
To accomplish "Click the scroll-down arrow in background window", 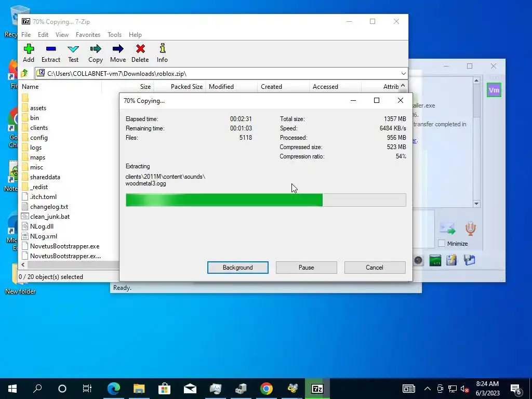I will (476, 204).
